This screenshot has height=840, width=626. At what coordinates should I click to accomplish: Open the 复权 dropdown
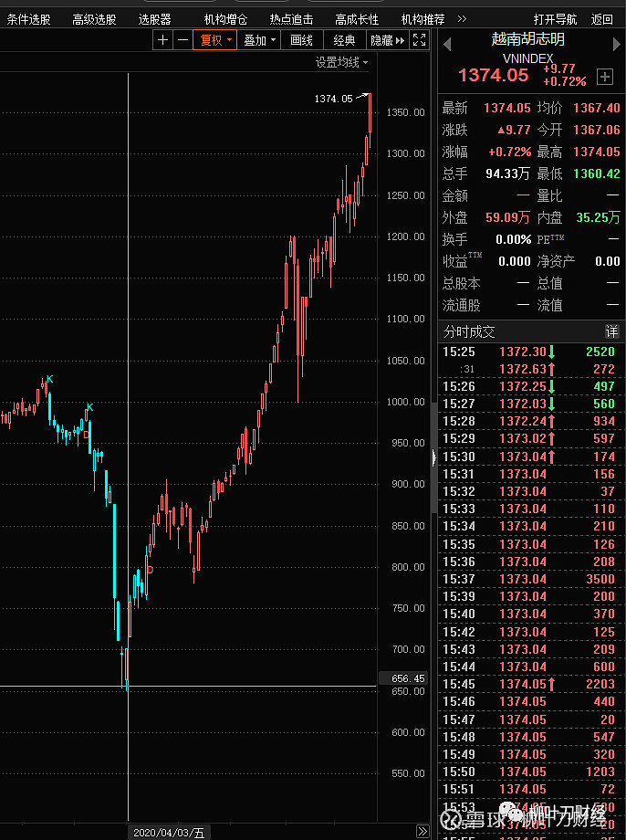(214, 40)
